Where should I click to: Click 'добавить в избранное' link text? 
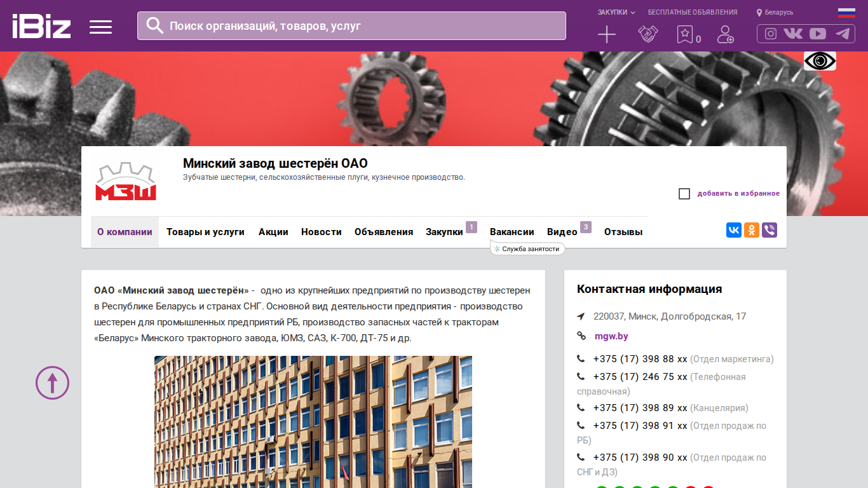738,194
